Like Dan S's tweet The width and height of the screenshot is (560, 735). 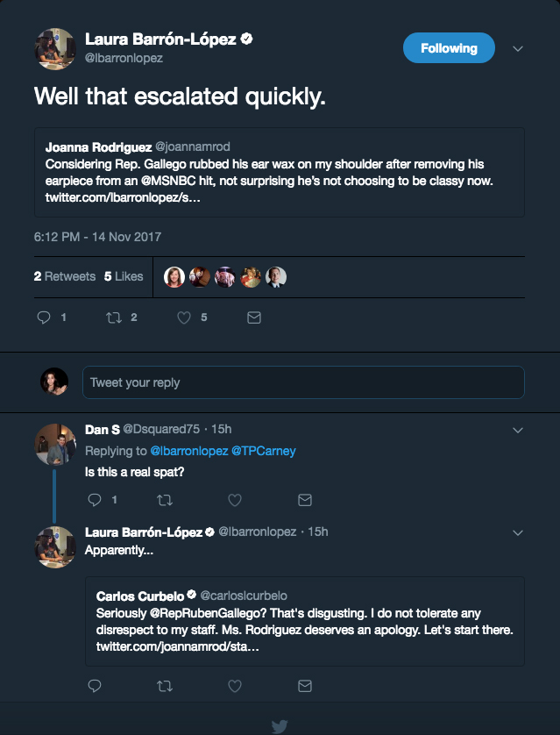click(234, 500)
